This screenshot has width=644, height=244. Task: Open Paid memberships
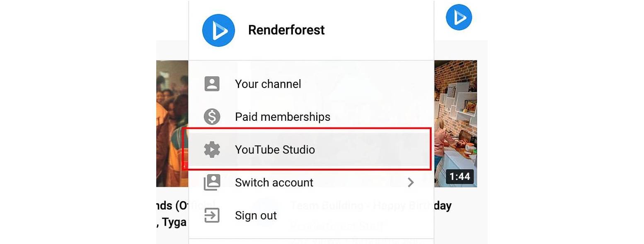click(x=311, y=117)
